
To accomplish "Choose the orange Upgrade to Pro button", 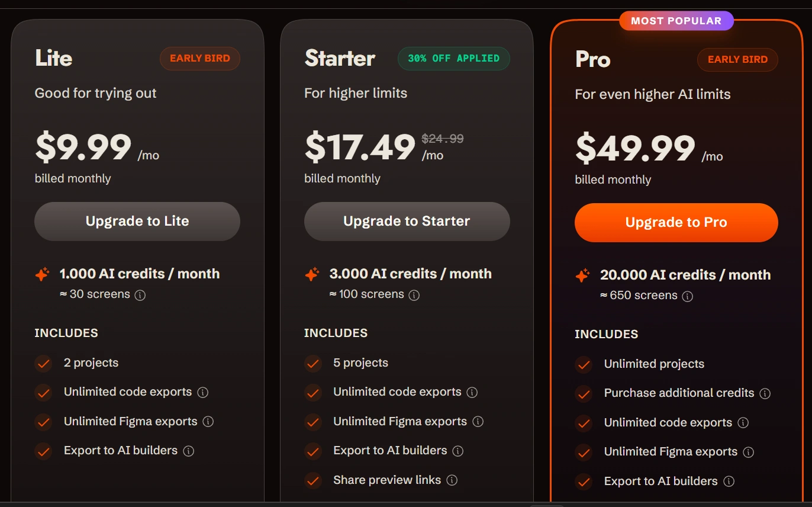I will [x=676, y=223].
